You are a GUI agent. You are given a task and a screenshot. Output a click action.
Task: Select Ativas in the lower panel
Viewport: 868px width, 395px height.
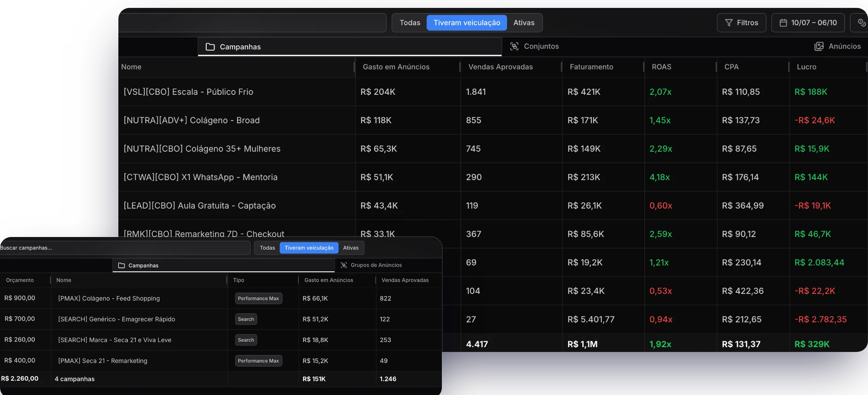351,248
